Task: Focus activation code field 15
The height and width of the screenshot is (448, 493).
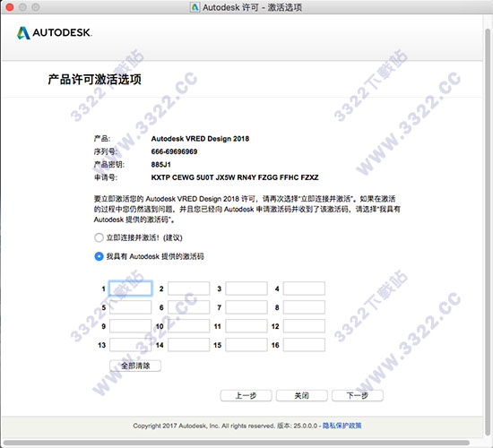Action: point(246,345)
